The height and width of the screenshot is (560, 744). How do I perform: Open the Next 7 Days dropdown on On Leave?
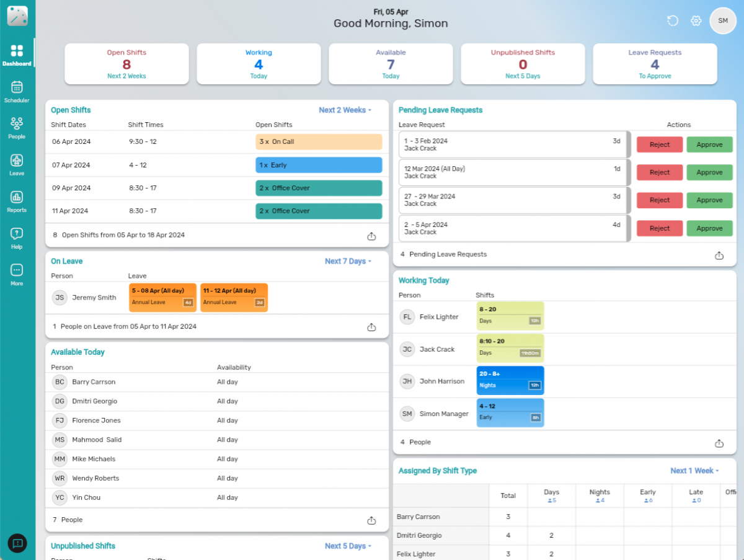click(348, 261)
